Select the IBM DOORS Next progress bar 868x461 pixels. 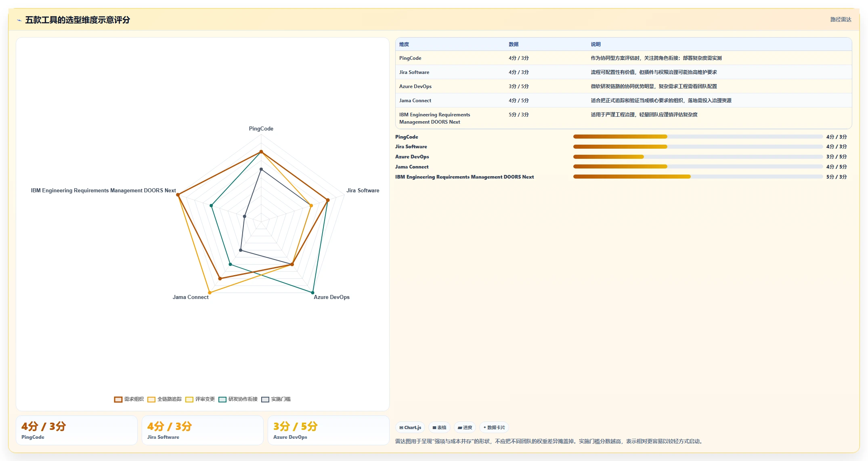tap(698, 177)
